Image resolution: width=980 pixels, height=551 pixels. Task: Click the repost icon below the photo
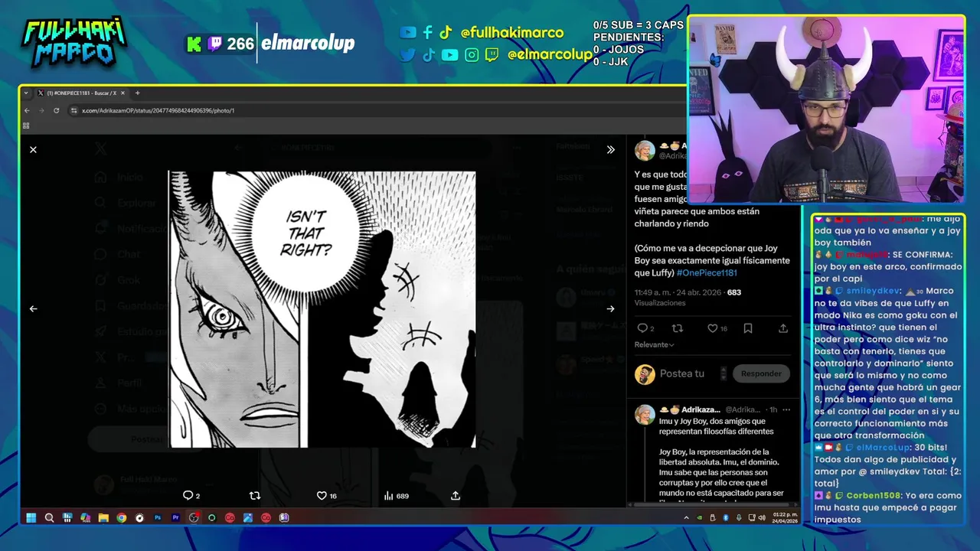[255, 496]
